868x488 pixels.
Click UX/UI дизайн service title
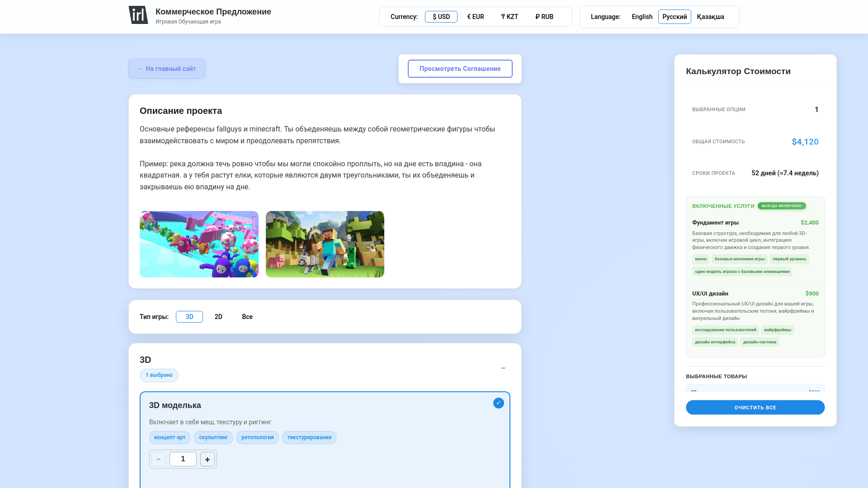point(710,294)
